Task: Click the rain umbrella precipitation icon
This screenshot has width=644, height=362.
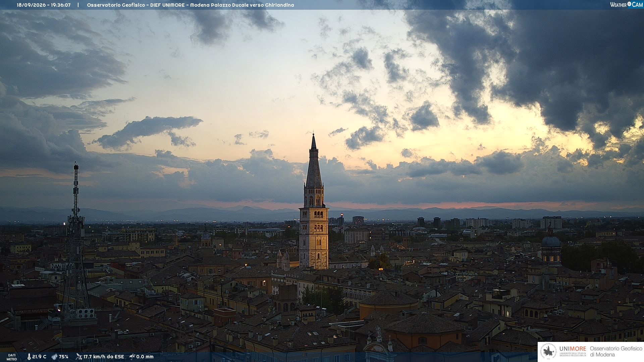Action: click(x=132, y=357)
